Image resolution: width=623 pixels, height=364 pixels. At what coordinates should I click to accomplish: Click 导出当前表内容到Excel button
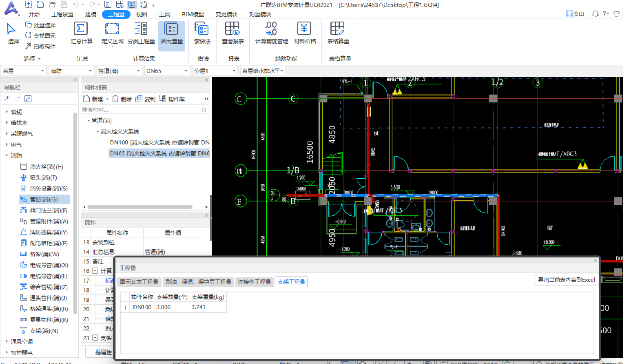click(x=566, y=280)
